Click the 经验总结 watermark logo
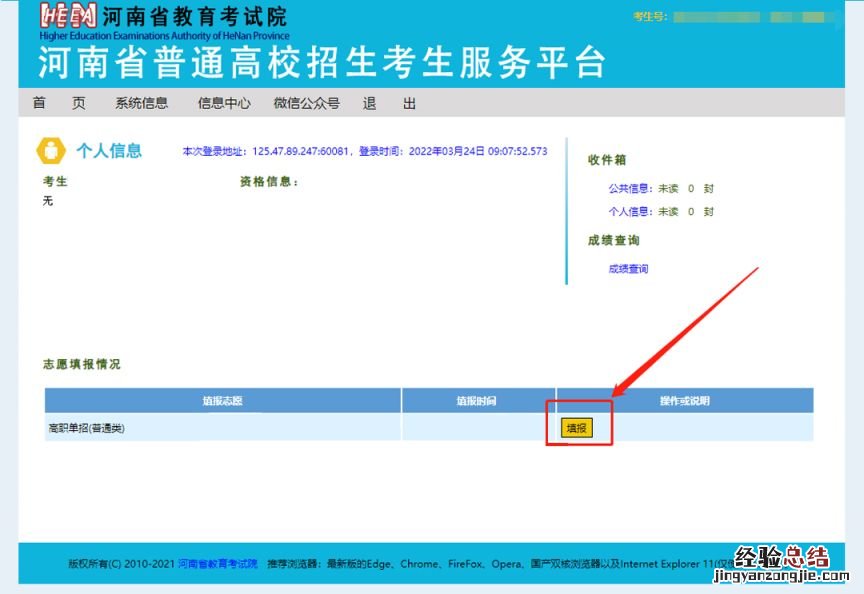 (781, 558)
